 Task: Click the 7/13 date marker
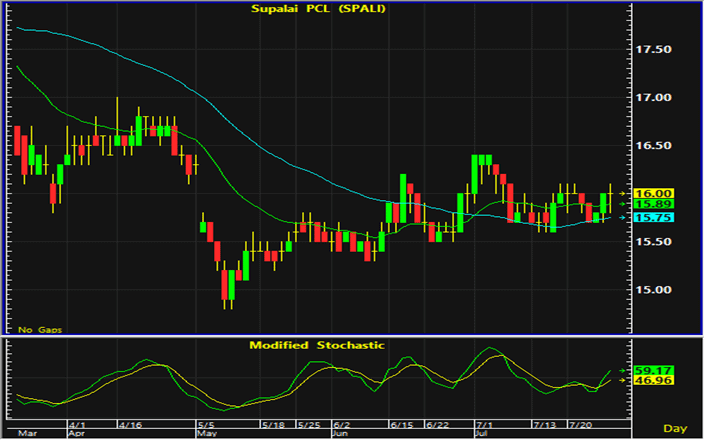pos(544,425)
